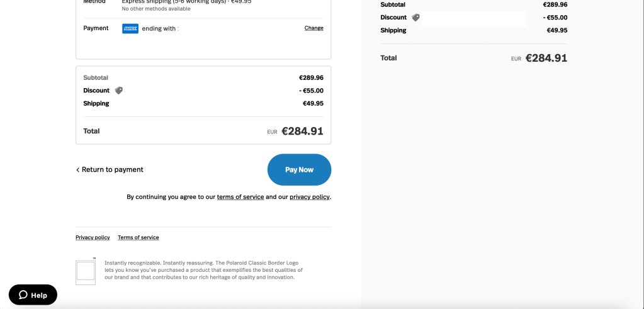Click the AMEX card icon
This screenshot has width=644, height=309.
(x=130, y=28)
